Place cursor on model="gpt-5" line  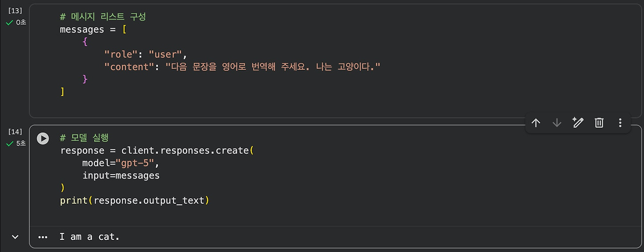121,163
